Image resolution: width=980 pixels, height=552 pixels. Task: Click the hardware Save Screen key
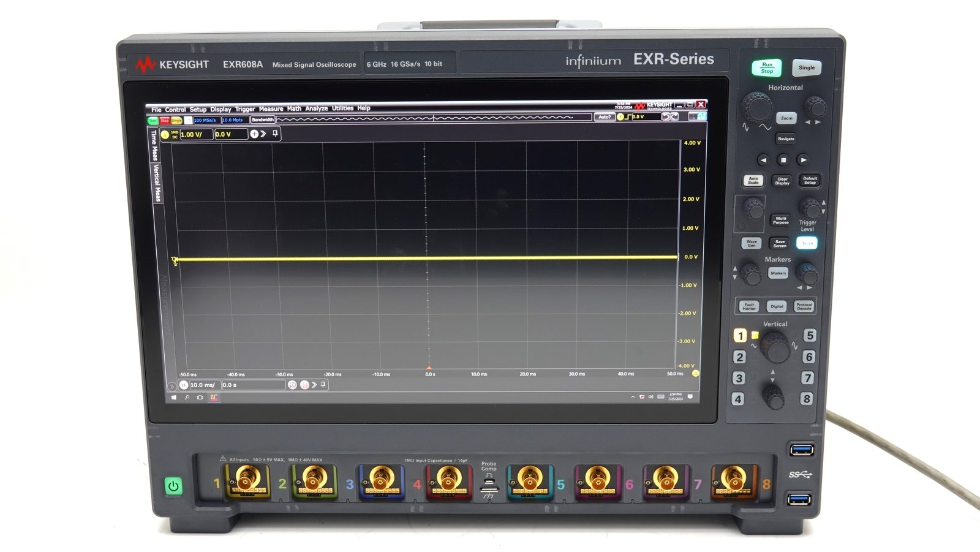tap(780, 243)
